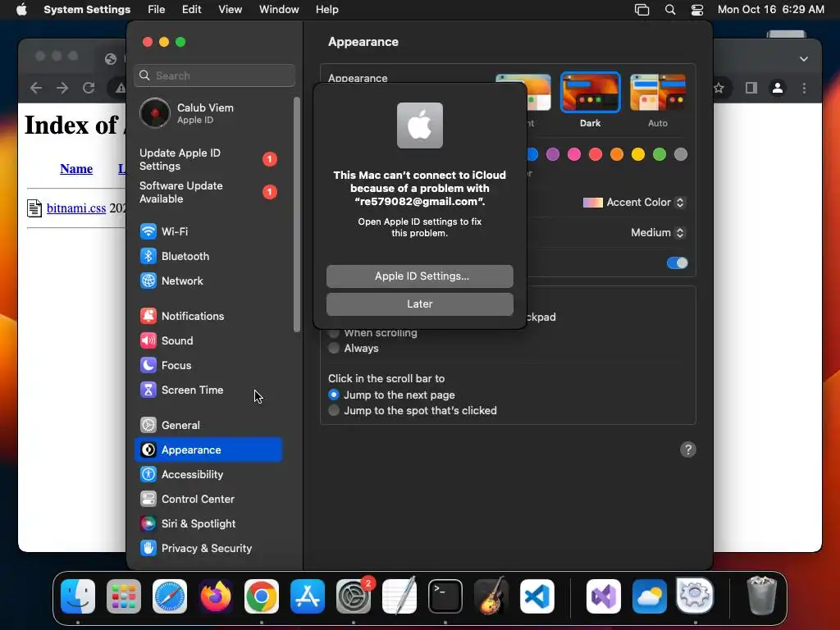This screenshot has height=630, width=840.
Task: Open Notifications preferences
Action: pyautogui.click(x=208, y=316)
